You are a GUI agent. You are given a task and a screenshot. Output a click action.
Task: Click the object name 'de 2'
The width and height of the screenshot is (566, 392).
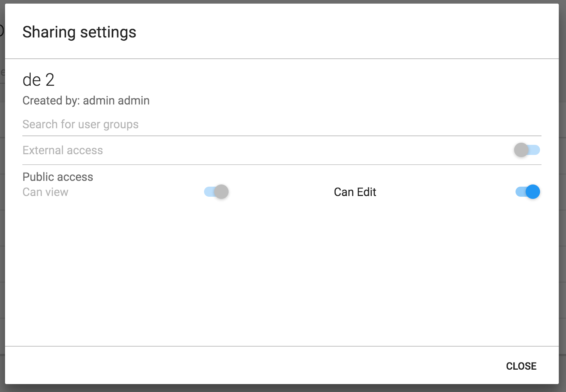click(x=39, y=80)
